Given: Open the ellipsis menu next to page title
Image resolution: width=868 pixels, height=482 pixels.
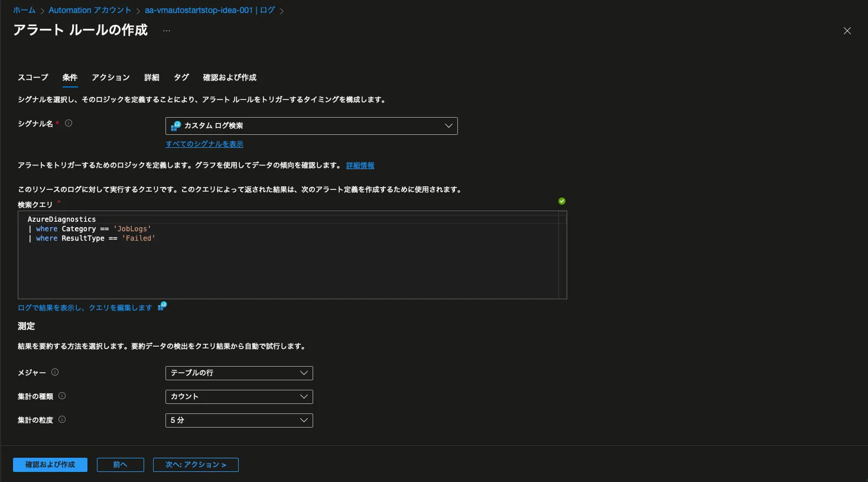Looking at the screenshot, I should click(x=167, y=30).
